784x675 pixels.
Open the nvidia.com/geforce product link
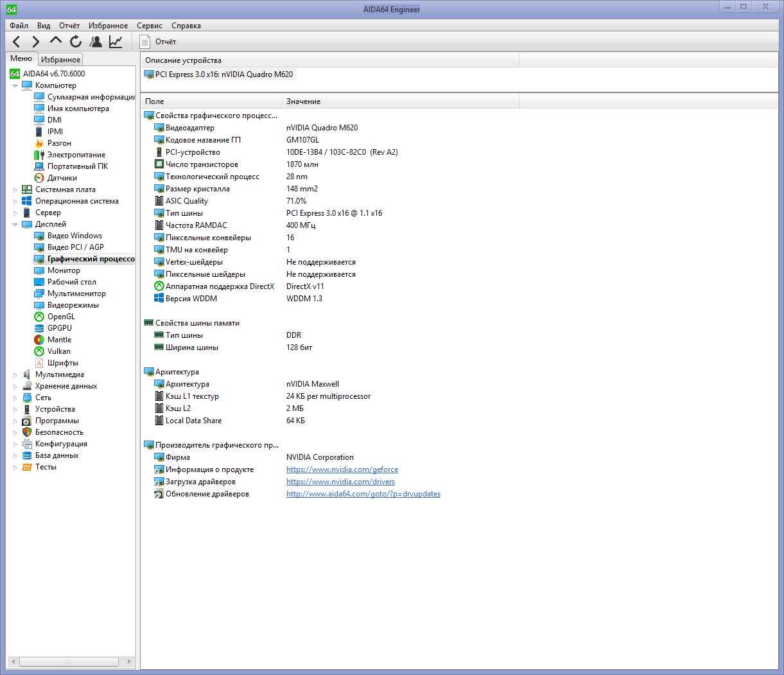tap(342, 469)
